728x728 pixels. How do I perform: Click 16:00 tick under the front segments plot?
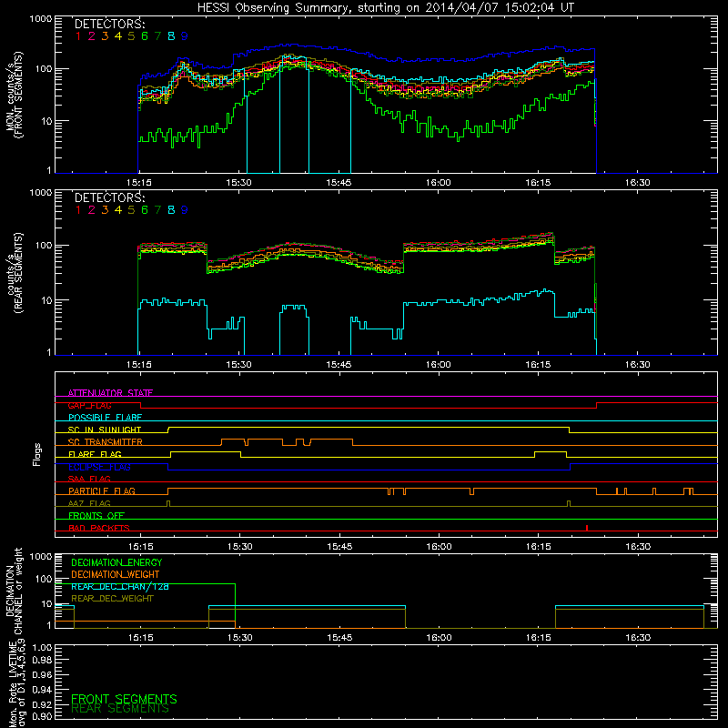(438, 183)
